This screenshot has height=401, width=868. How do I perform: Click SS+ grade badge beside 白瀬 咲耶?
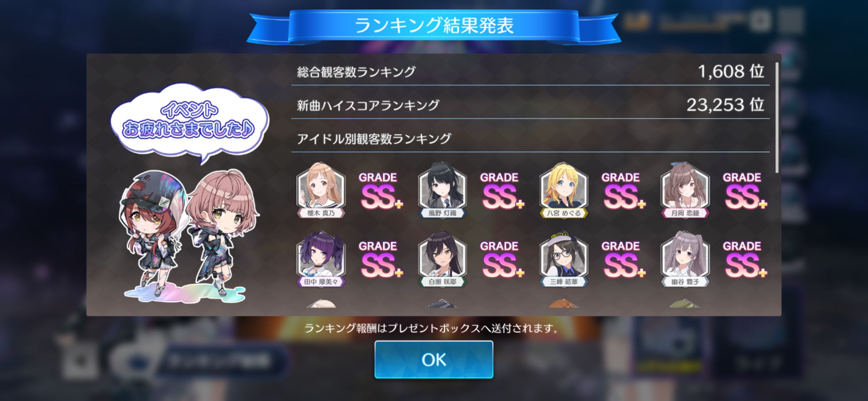[x=502, y=259]
